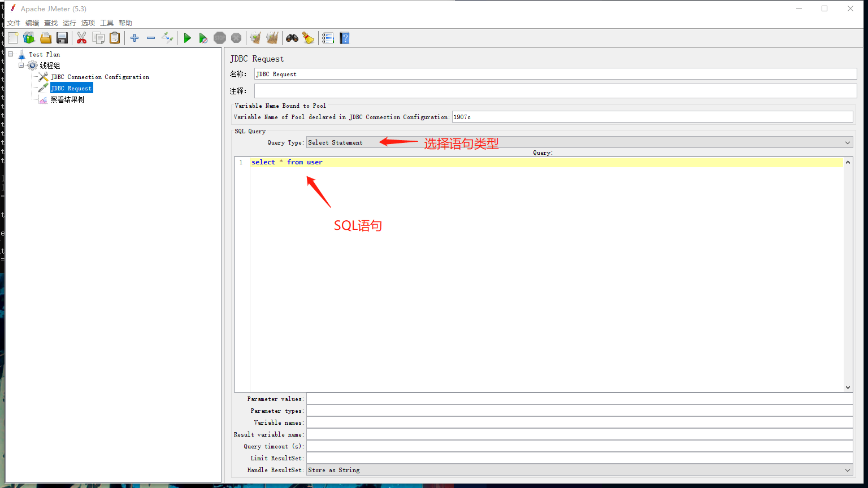Open the 帮助 menu

click(x=125, y=23)
